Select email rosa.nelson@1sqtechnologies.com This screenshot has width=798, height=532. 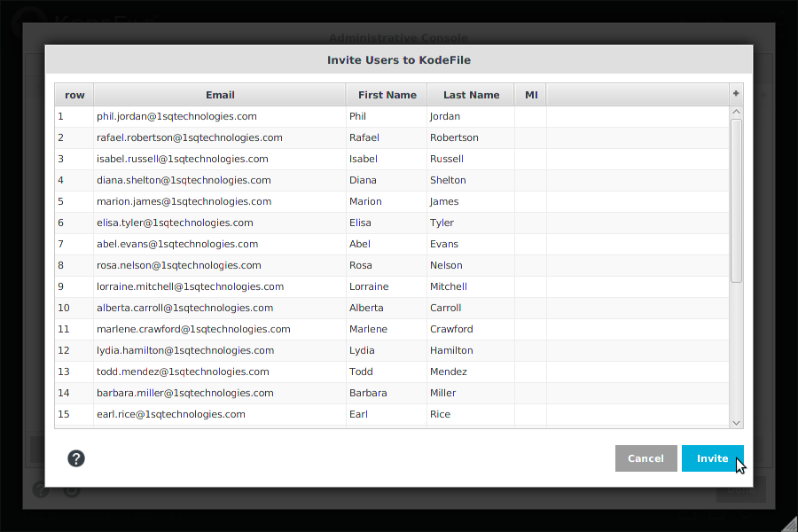coord(220,266)
